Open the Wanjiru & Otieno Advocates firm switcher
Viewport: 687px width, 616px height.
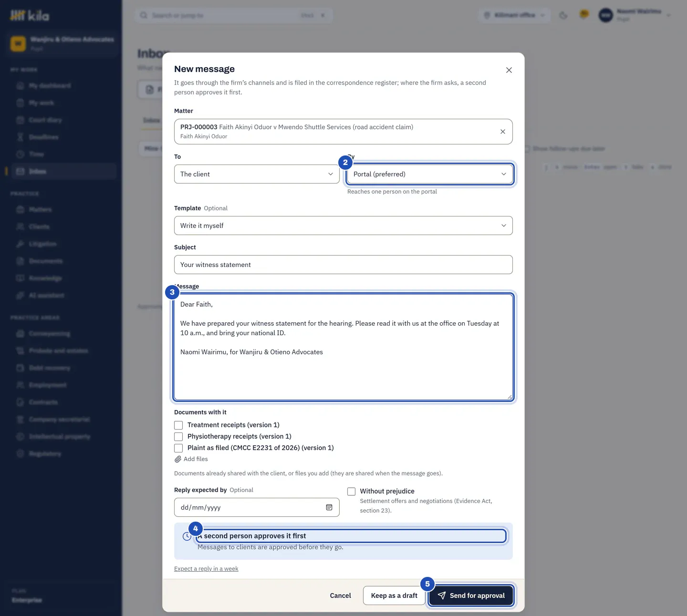62,43
